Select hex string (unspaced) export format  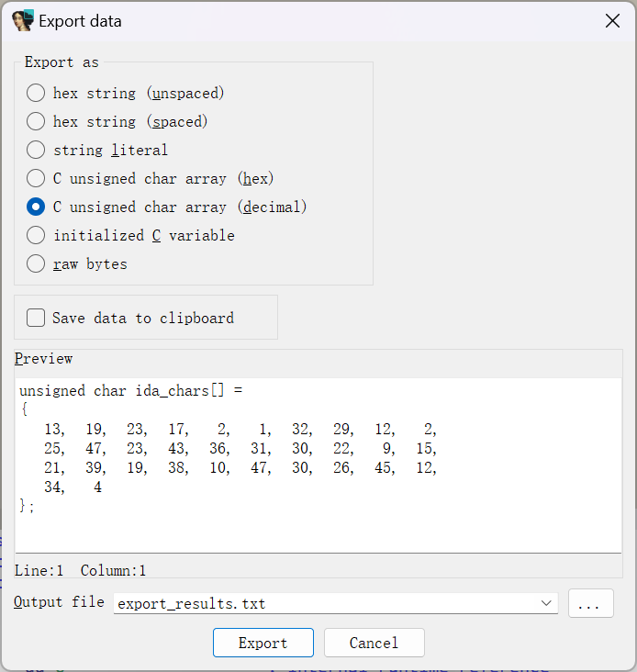[36, 93]
